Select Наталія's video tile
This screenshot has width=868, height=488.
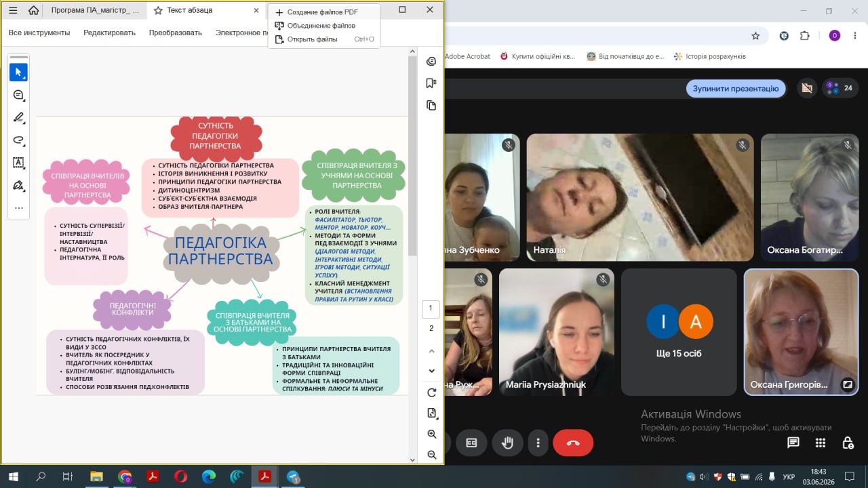tap(640, 197)
